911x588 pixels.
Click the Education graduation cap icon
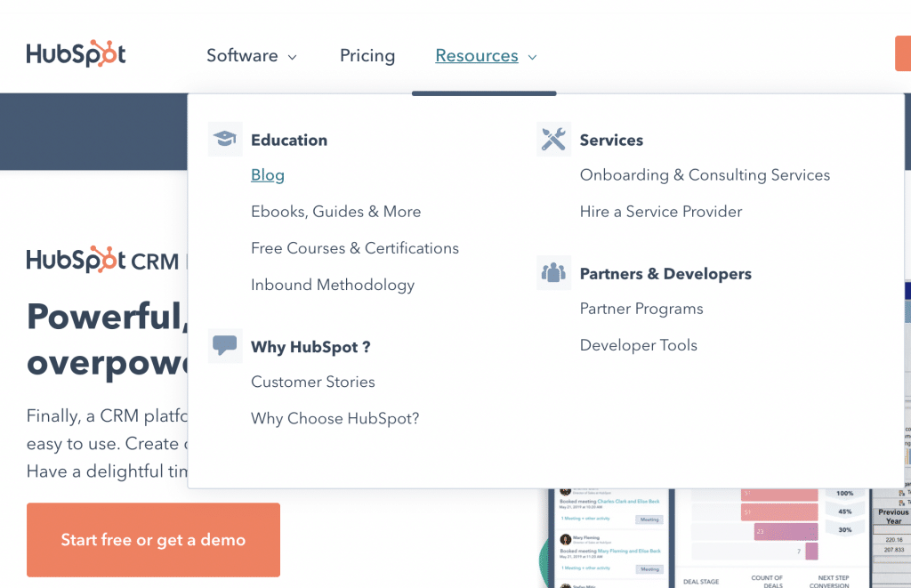tap(225, 139)
